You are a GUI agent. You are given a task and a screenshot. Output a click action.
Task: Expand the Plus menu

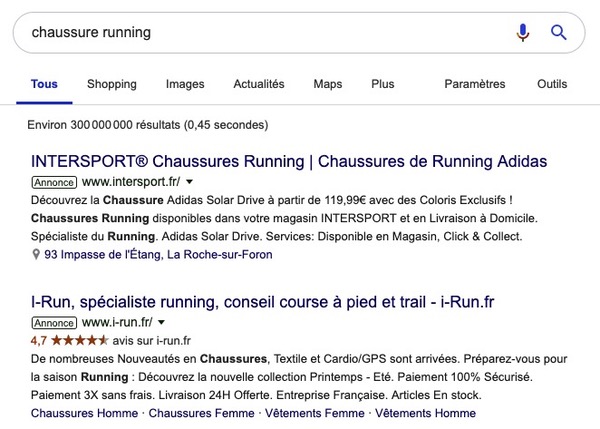pos(382,84)
